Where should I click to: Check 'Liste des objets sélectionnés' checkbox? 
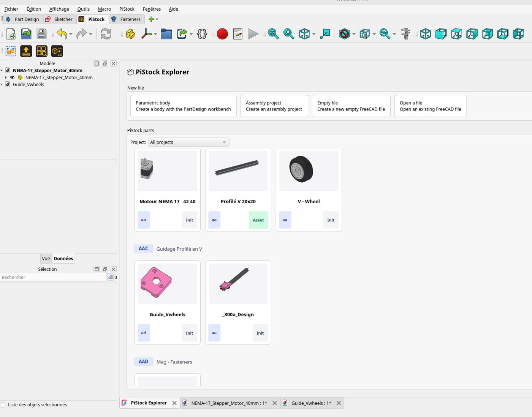point(3,405)
